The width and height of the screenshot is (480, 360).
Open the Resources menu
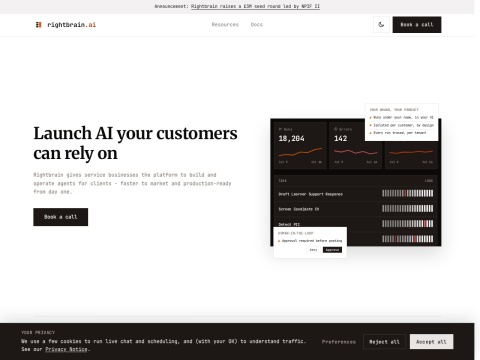(225, 25)
